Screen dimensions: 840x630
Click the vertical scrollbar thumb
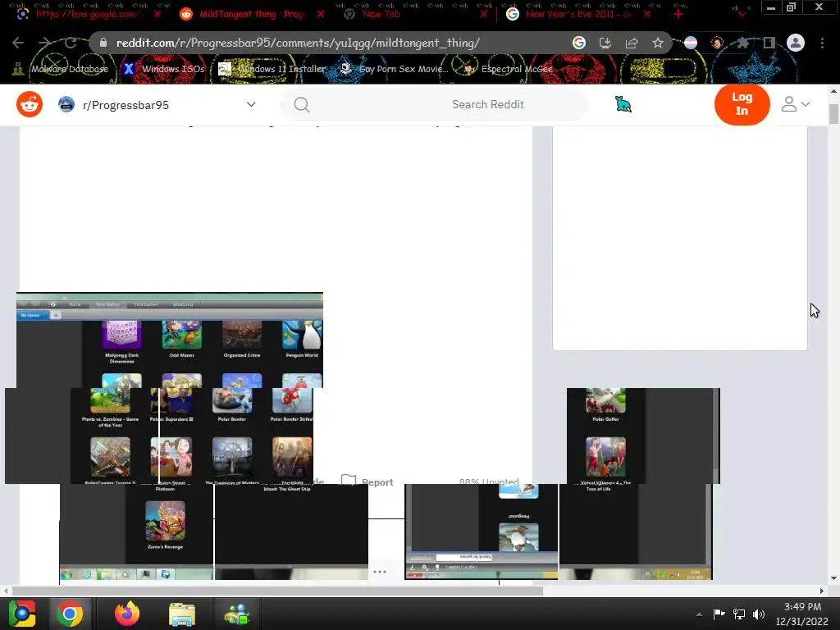point(833,113)
